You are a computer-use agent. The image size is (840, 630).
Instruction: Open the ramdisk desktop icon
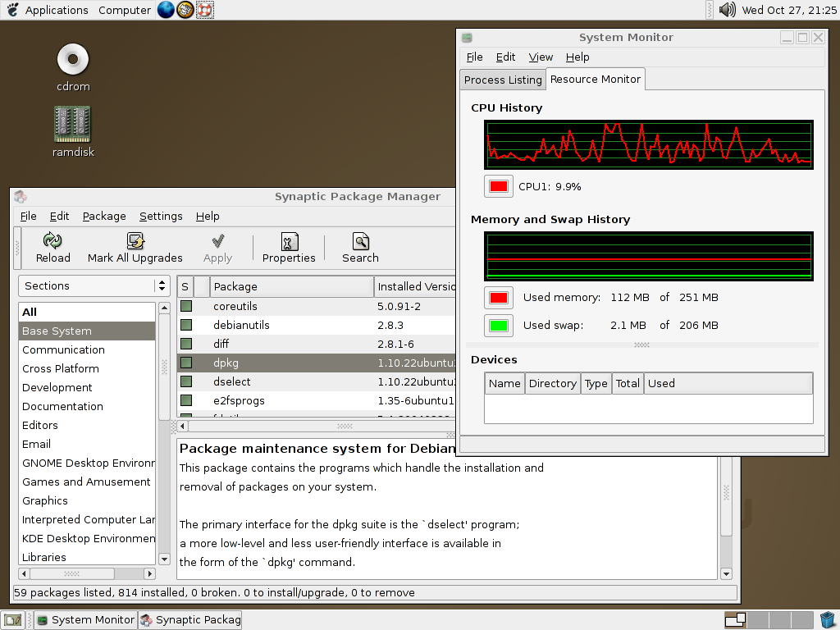[73, 125]
